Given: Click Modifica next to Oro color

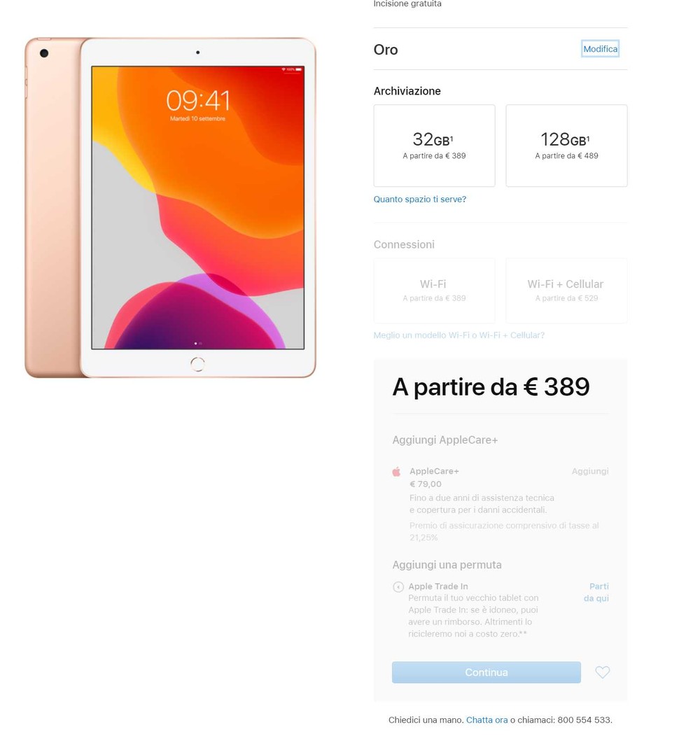Looking at the screenshot, I should (600, 49).
